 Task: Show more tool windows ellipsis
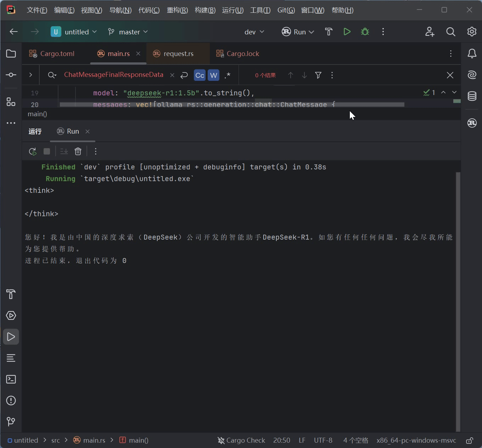[x=11, y=123]
